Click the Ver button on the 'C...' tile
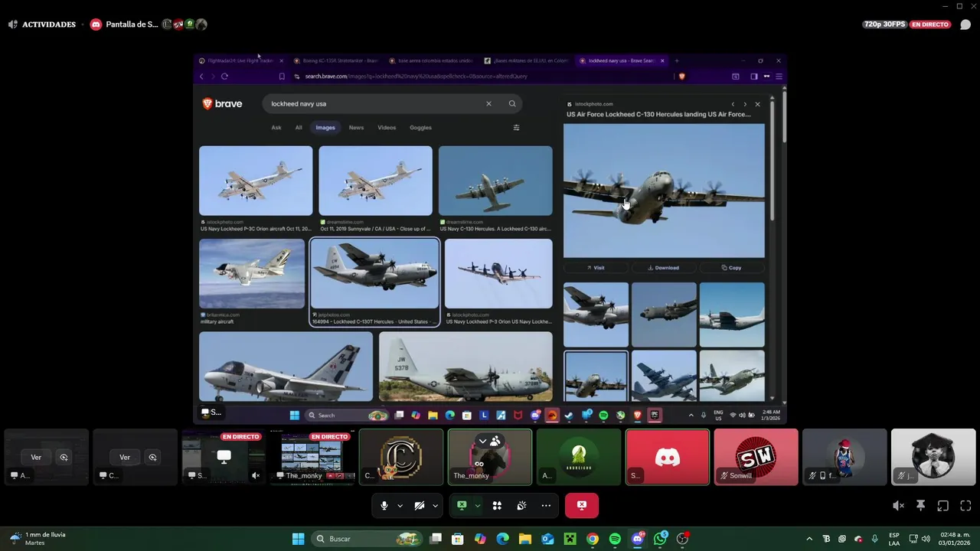980x551 pixels. point(125,458)
